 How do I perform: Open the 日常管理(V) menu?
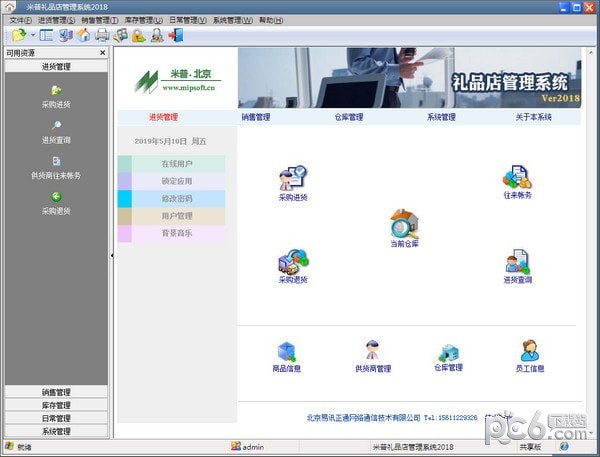pyautogui.click(x=188, y=20)
